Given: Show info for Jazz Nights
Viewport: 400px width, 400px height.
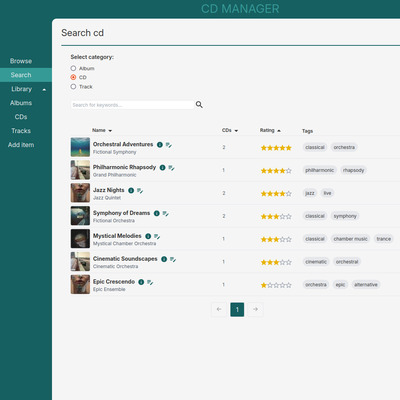Looking at the screenshot, I should click(131, 191).
